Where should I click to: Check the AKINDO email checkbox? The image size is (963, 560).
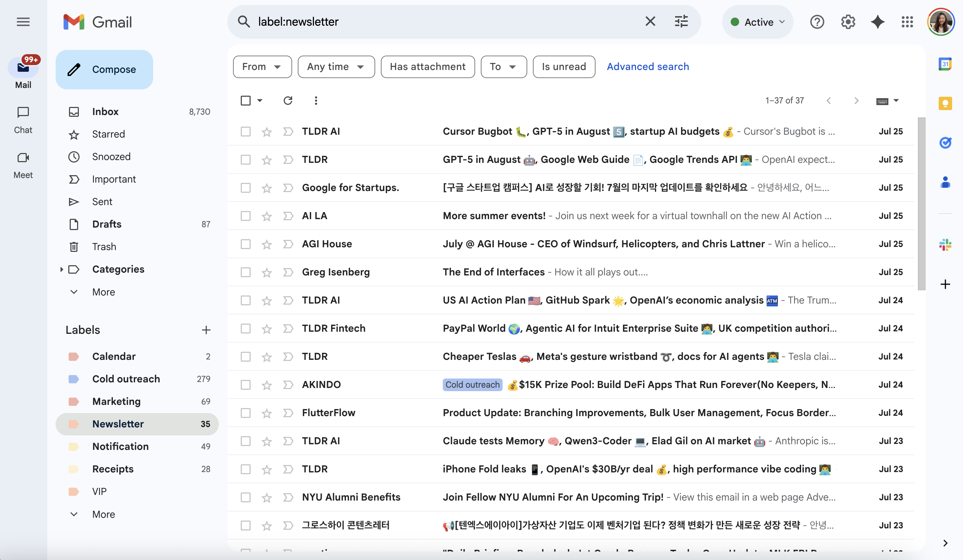click(x=246, y=385)
